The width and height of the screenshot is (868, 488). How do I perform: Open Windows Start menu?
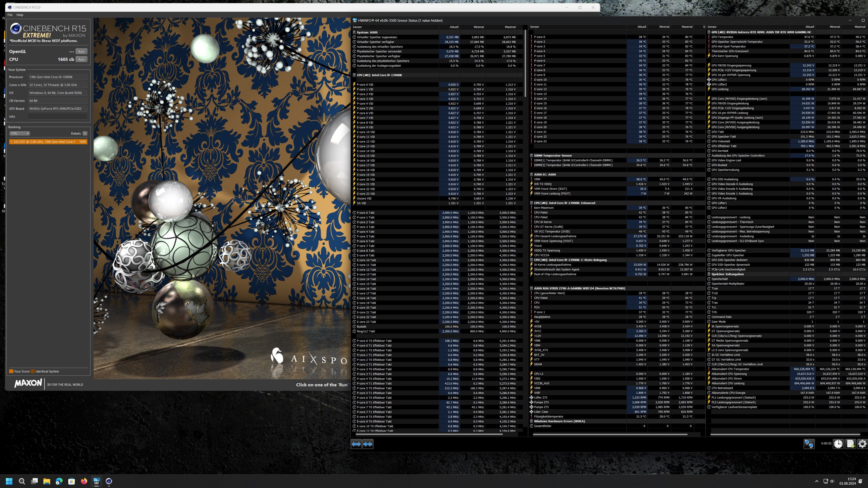pyautogui.click(x=9, y=481)
